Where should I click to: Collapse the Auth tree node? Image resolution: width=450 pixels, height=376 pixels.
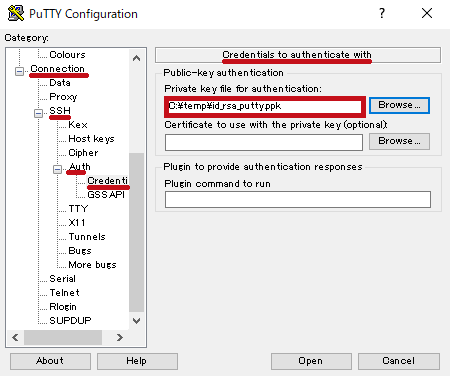[57, 169]
